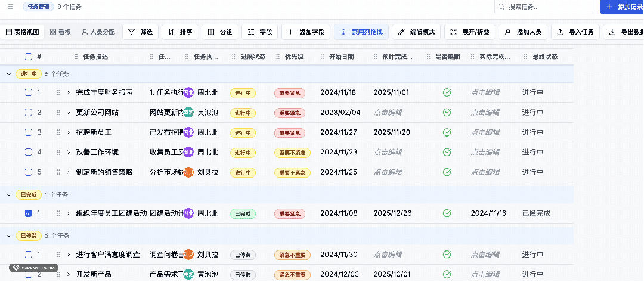Viewport: 644px width, 282px height.
Task: Click drag handle of 最终状态 column
Action: point(525,57)
